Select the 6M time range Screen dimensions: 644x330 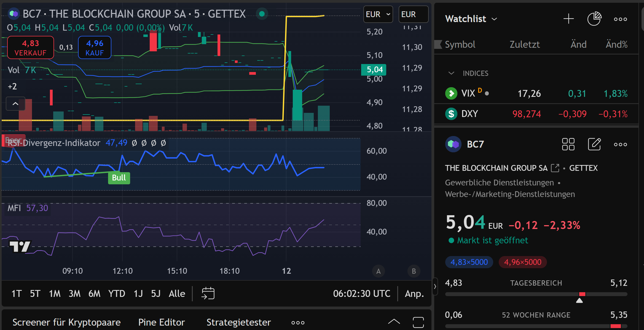[x=94, y=294]
